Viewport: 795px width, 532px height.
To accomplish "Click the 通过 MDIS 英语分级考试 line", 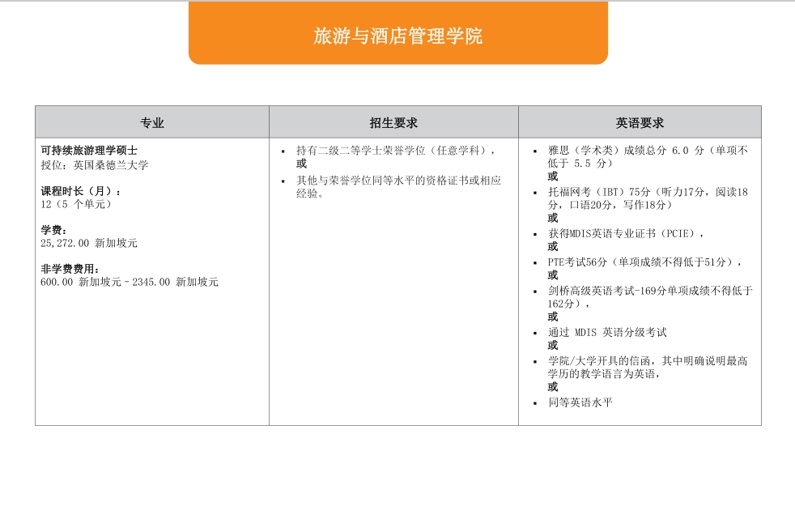I will [x=607, y=333].
